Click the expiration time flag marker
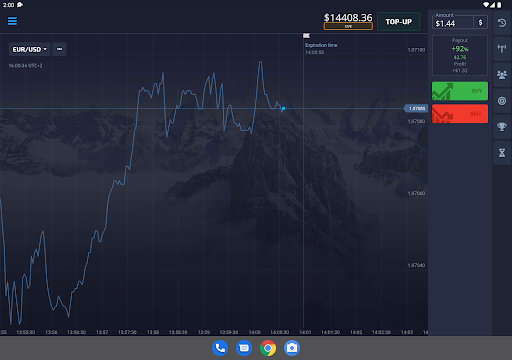 [306, 35]
